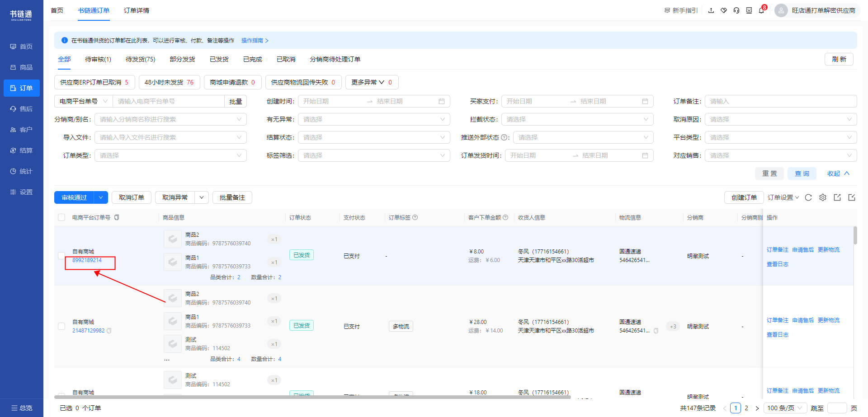Click help icon next to 客户下单金额 column

point(505,217)
